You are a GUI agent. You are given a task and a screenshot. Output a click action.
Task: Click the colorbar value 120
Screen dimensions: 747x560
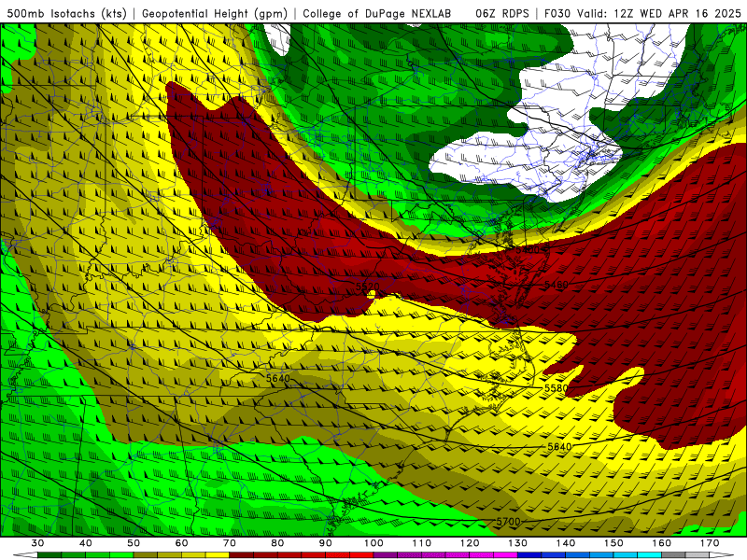[x=470, y=543]
